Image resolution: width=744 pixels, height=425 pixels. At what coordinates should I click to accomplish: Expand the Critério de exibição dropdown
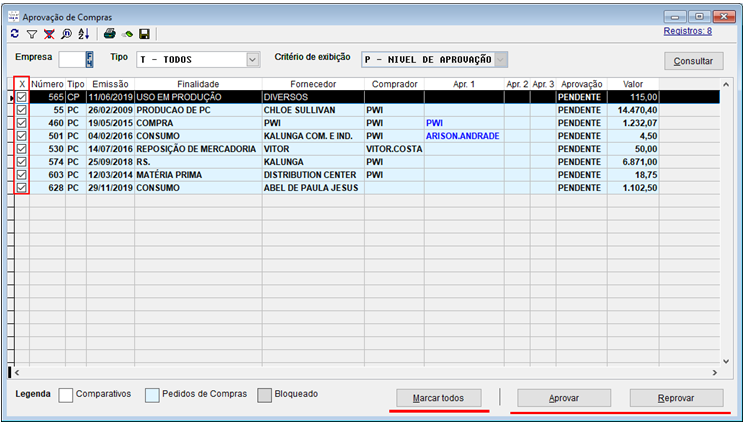(501, 60)
